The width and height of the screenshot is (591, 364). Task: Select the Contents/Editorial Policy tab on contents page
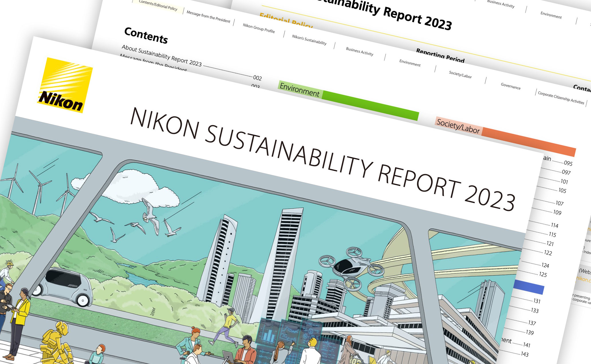click(x=158, y=5)
